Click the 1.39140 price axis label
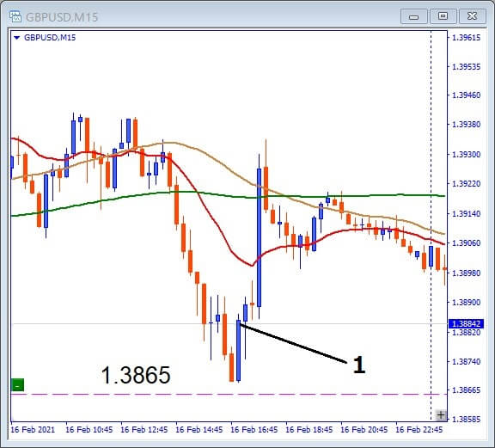 (x=467, y=214)
